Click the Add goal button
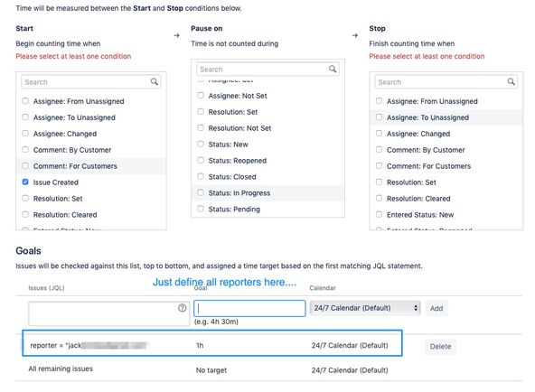Image resolution: width=535 pixels, height=392 pixels. pyautogui.click(x=436, y=309)
